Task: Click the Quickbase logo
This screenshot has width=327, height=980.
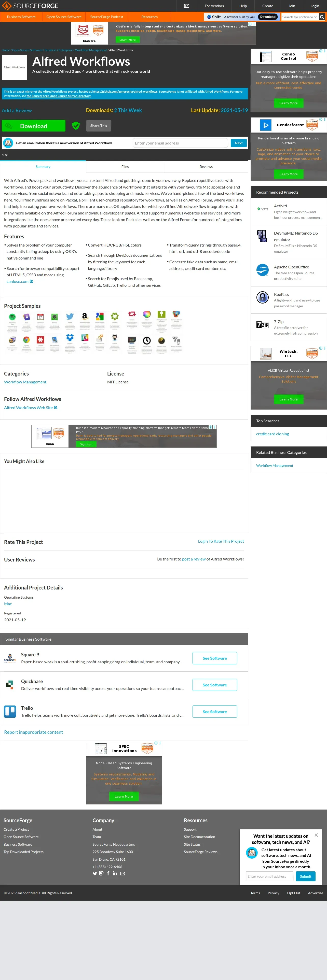Action: click(10, 684)
